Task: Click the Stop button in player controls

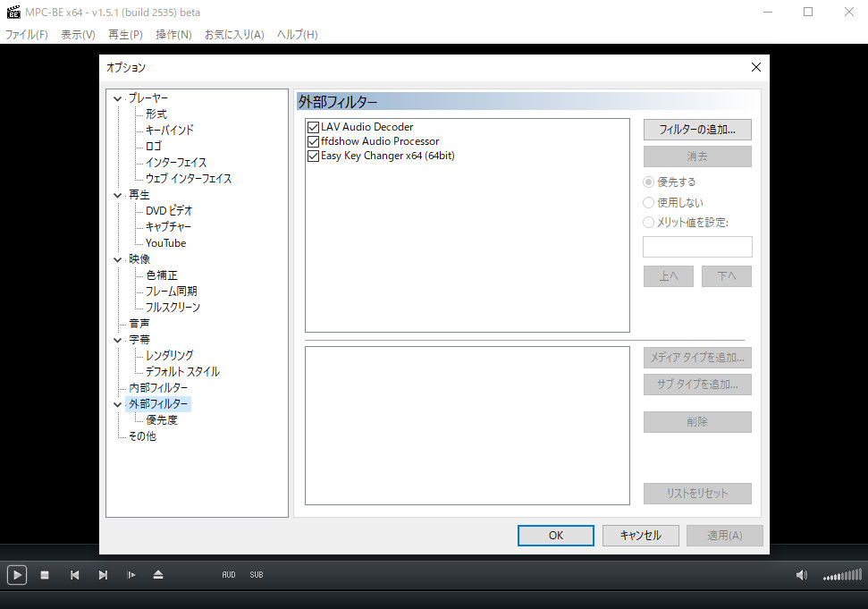Action: [45, 575]
